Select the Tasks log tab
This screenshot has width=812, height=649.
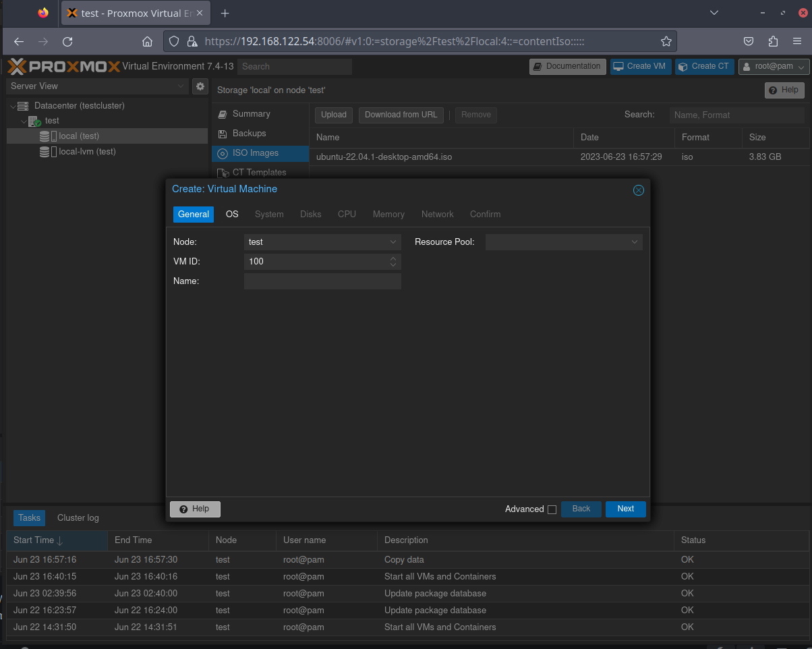(29, 518)
